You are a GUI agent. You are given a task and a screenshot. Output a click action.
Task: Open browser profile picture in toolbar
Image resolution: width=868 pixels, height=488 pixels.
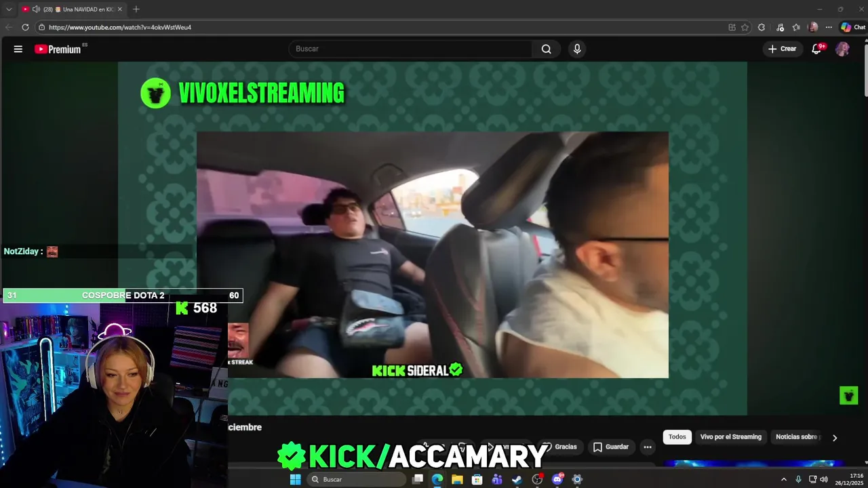pyautogui.click(x=813, y=27)
